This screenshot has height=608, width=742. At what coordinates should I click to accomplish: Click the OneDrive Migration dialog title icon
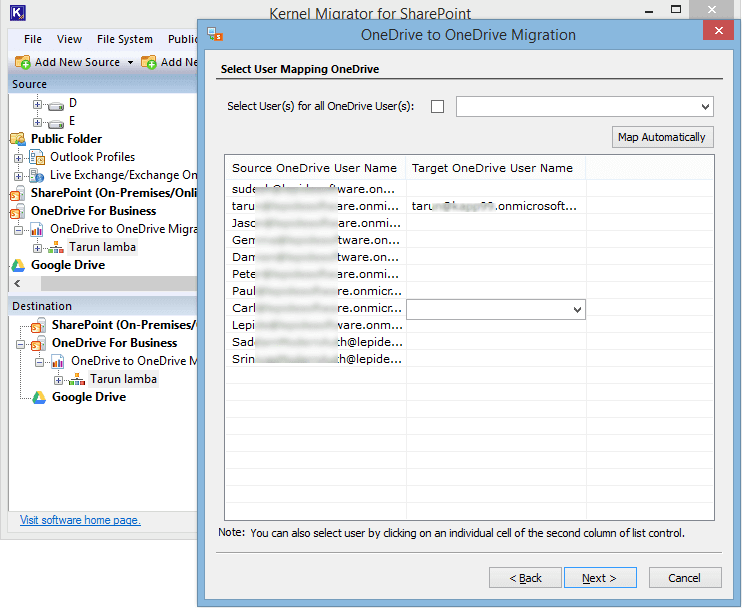tap(215, 34)
